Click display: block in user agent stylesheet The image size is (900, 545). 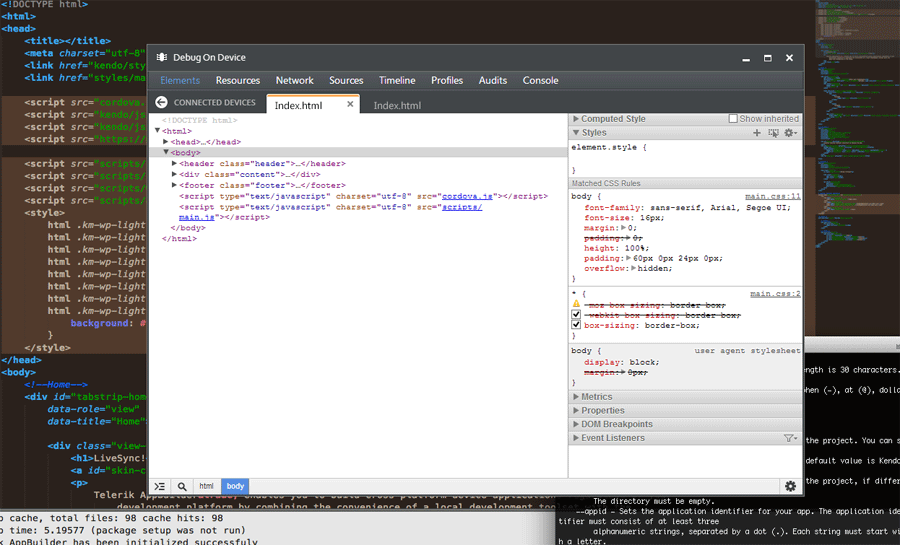point(622,362)
